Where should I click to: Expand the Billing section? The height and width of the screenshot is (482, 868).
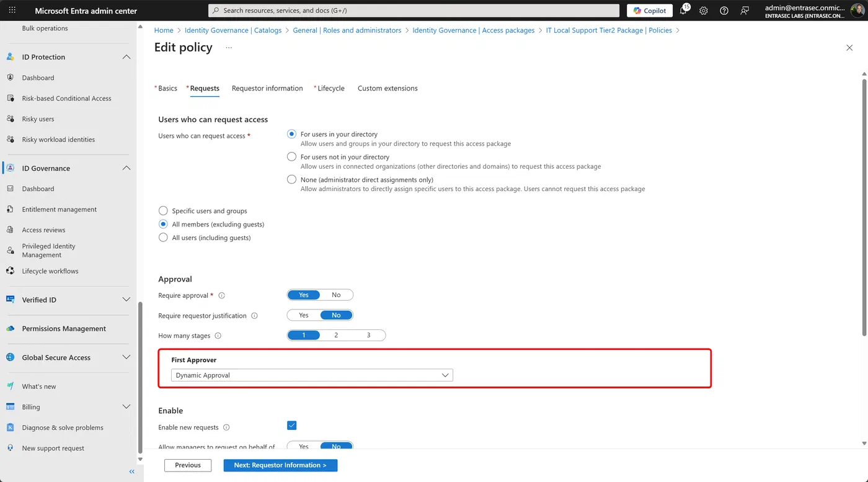tap(126, 407)
